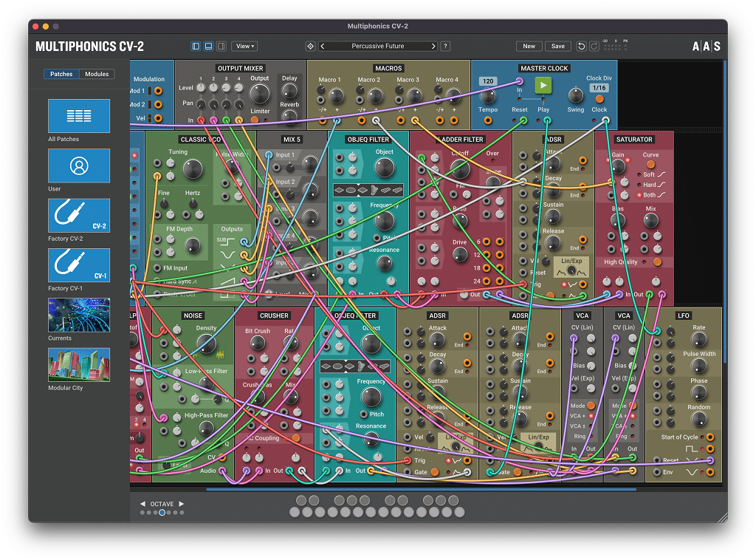Click the patch locator target icon
756x560 pixels.
[x=311, y=47]
